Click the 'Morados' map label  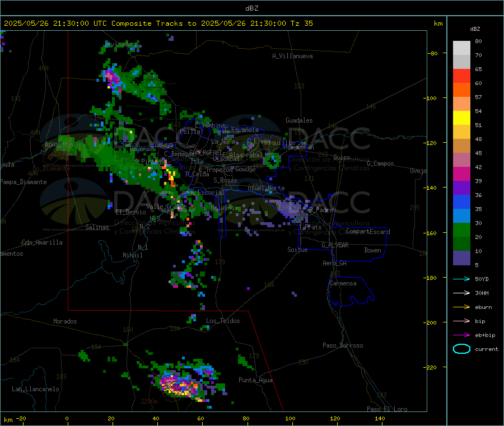(65, 321)
